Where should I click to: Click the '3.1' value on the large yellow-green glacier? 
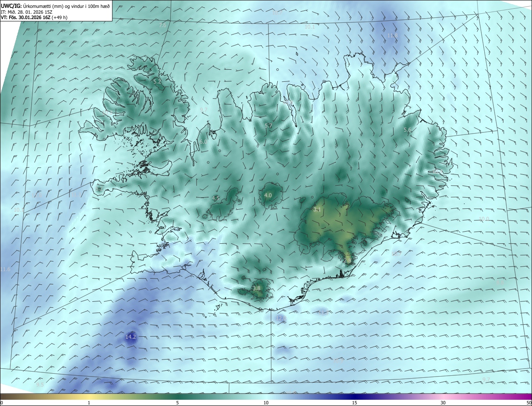pyautogui.click(x=317, y=210)
